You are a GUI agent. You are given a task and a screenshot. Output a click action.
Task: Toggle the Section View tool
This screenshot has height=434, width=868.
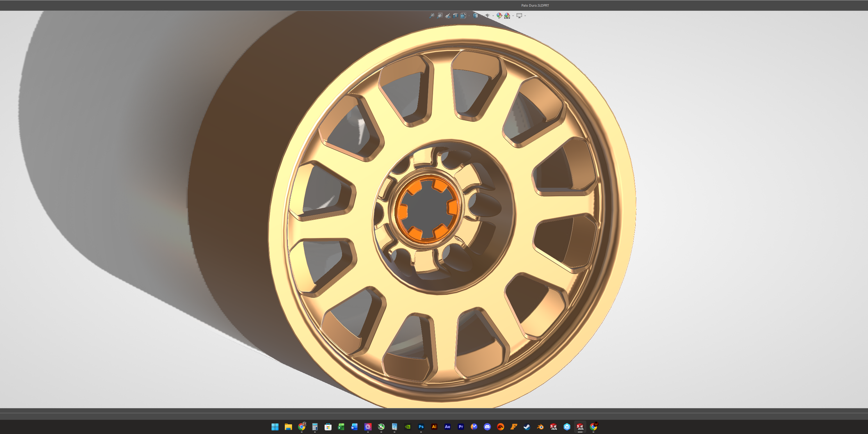[456, 16]
